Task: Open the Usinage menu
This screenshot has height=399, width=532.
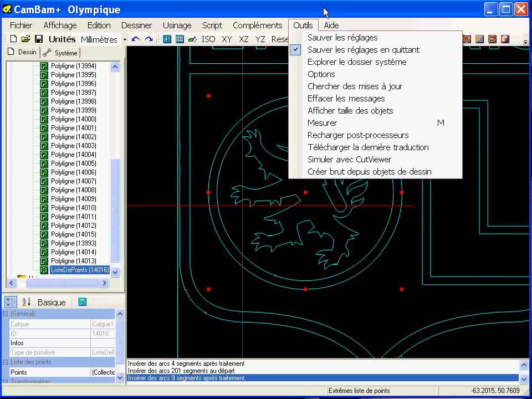Action: coord(177,25)
